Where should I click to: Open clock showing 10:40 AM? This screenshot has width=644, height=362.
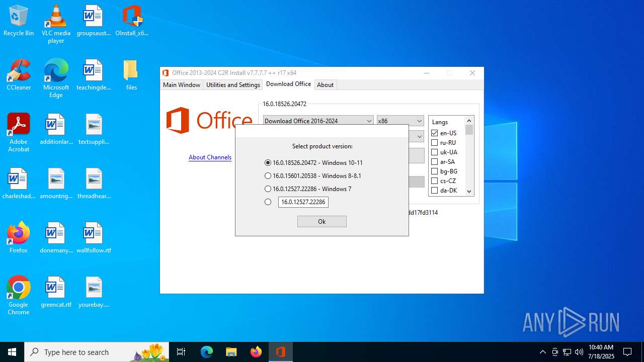click(x=601, y=352)
